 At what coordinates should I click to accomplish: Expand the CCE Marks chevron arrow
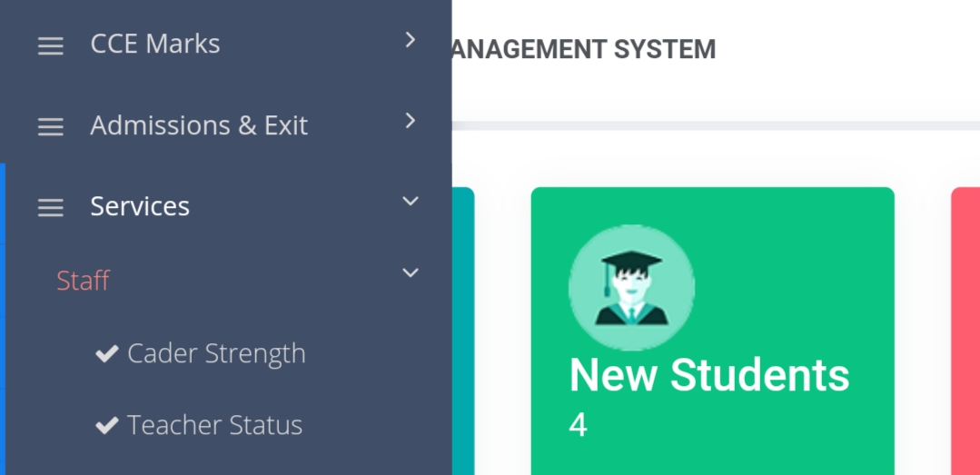tap(410, 40)
